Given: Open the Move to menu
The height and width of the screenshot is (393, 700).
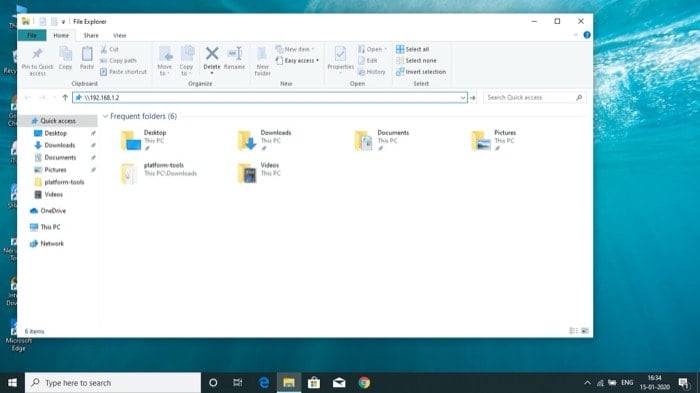Looking at the screenshot, I should 165,60.
